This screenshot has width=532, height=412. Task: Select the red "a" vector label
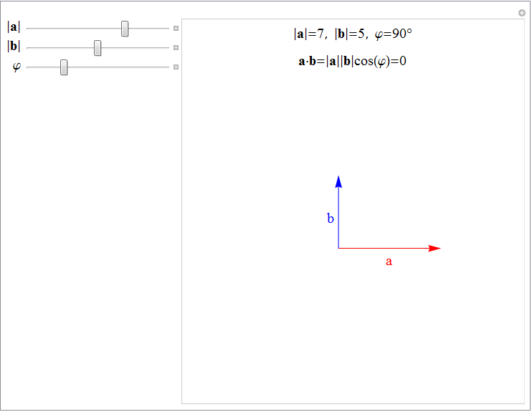point(389,262)
